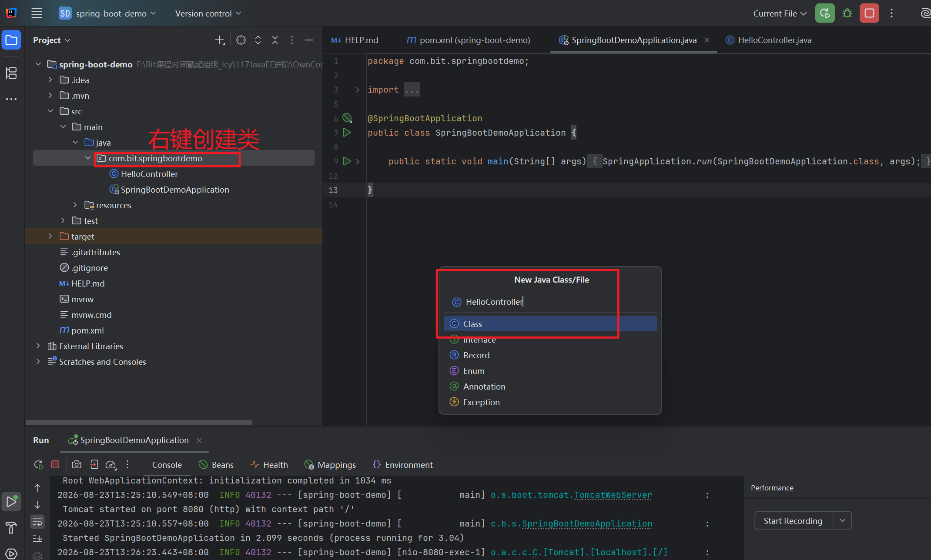Click the add new file plus icon
Viewport: 931px width, 560px height.
point(220,40)
